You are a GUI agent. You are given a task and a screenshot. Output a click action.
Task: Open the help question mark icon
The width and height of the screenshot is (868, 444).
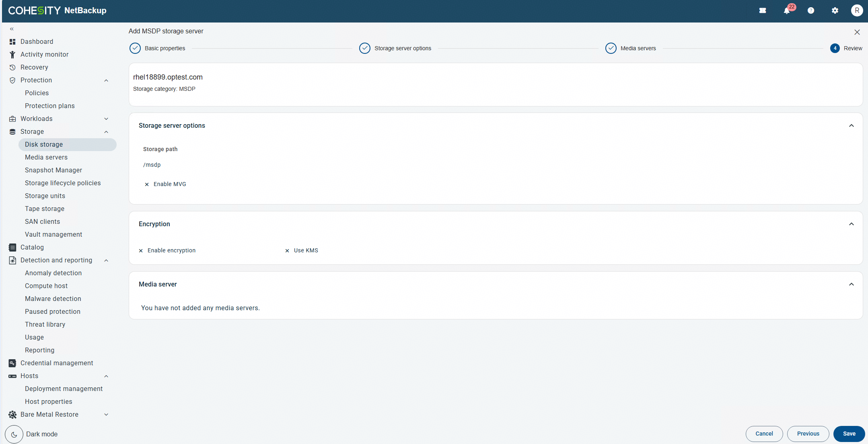(811, 11)
